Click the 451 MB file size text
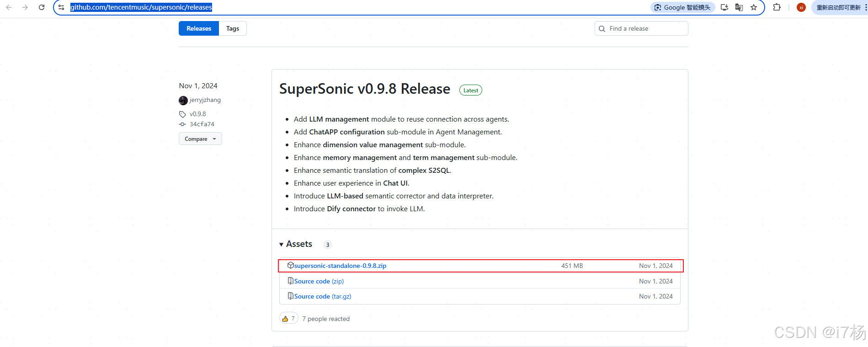The image size is (868, 347). [x=572, y=266]
